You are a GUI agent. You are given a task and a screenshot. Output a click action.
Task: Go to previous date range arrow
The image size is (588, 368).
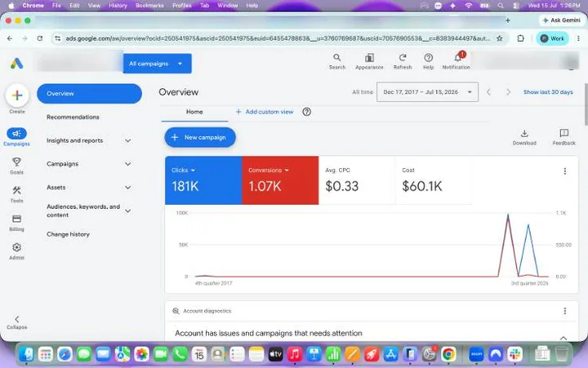(488, 92)
